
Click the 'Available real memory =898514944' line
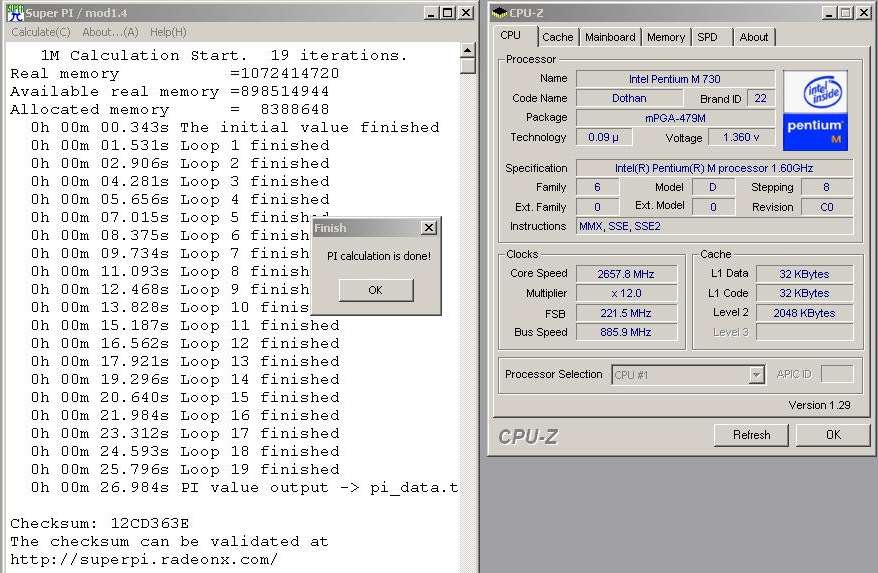pos(170,91)
